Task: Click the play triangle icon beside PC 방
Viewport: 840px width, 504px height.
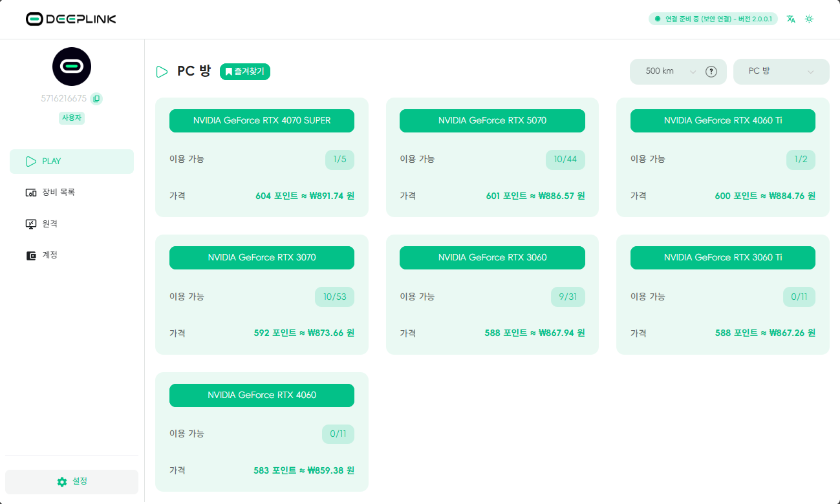Action: click(162, 72)
